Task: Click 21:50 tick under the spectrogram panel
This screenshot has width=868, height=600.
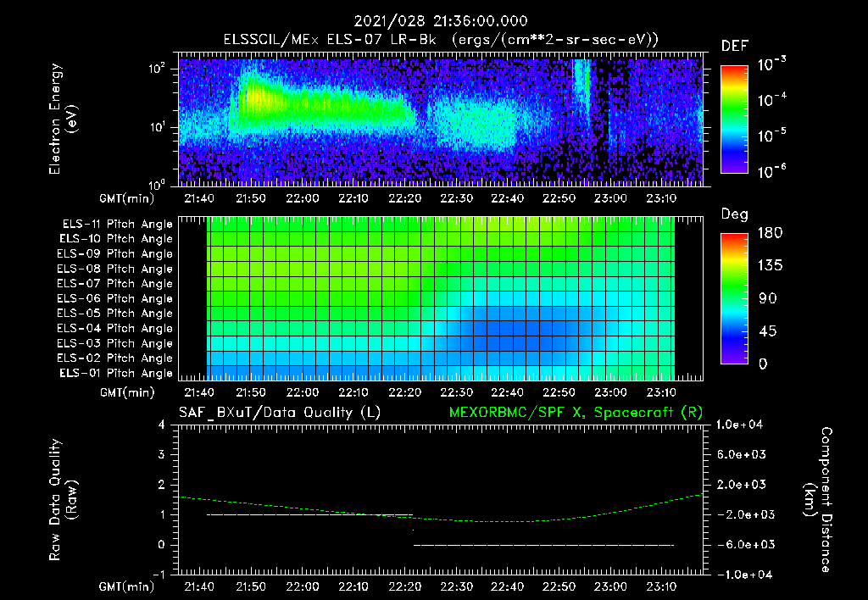Action: point(251,198)
